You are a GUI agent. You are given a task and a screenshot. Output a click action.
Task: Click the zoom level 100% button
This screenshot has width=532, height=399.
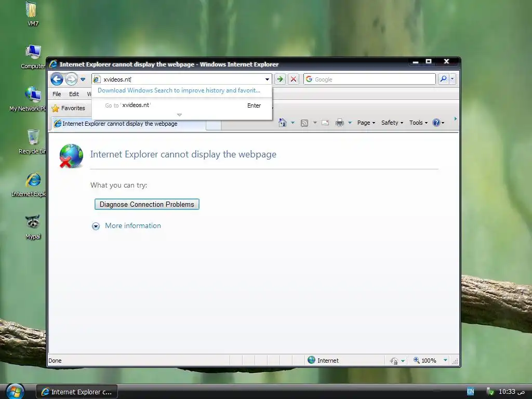pyautogui.click(x=425, y=361)
